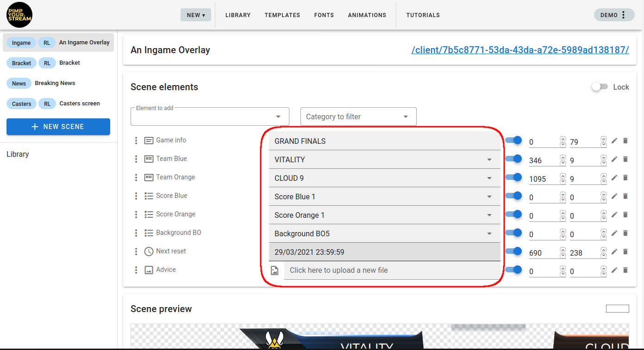The height and width of the screenshot is (350, 644).
Task: Click the Pimp Your Stream logo
Action: 19,15
